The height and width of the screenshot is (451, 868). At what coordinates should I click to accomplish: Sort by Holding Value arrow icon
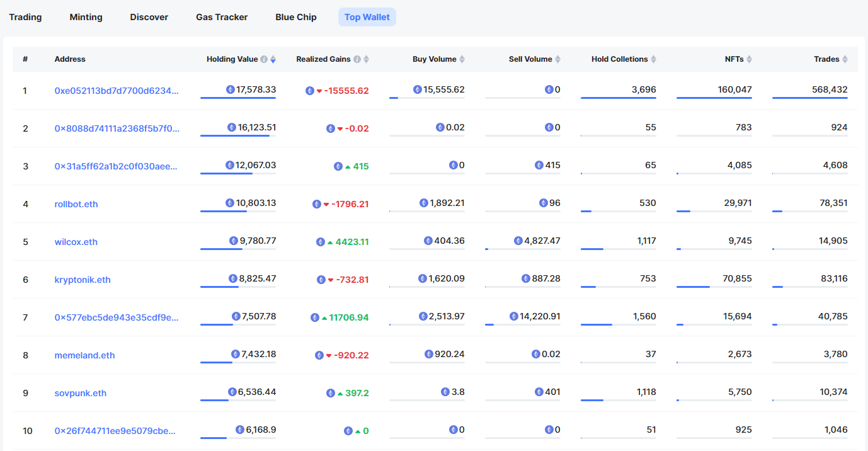[273, 59]
